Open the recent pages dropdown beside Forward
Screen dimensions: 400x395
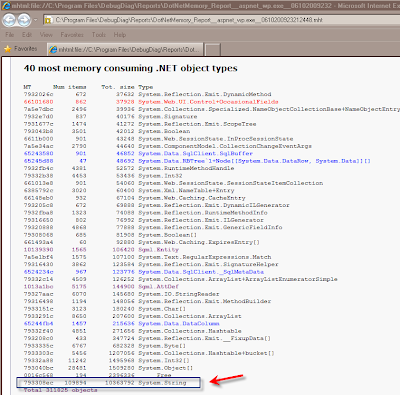(x=36, y=20)
